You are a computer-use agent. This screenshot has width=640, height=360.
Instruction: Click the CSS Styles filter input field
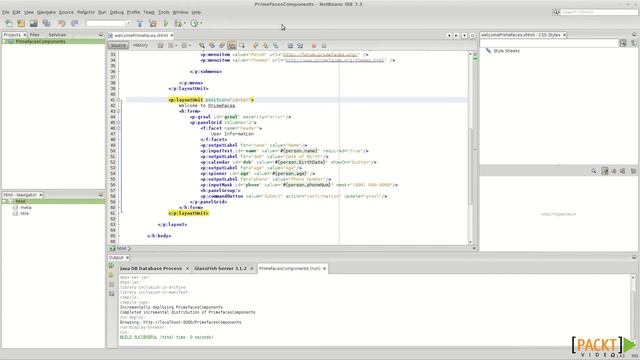click(x=549, y=43)
